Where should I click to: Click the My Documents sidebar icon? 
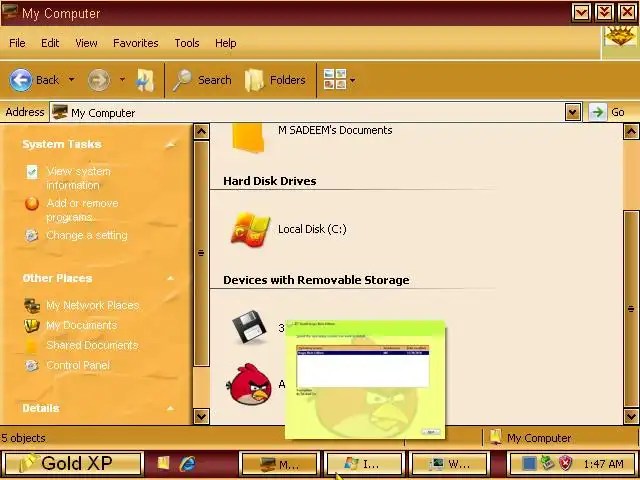[32, 325]
